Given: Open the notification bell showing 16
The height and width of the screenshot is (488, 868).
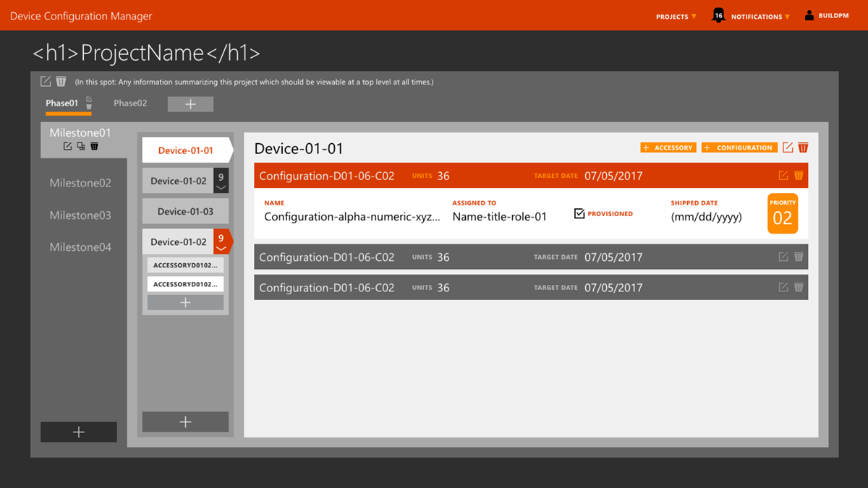Looking at the screenshot, I should 718,15.
